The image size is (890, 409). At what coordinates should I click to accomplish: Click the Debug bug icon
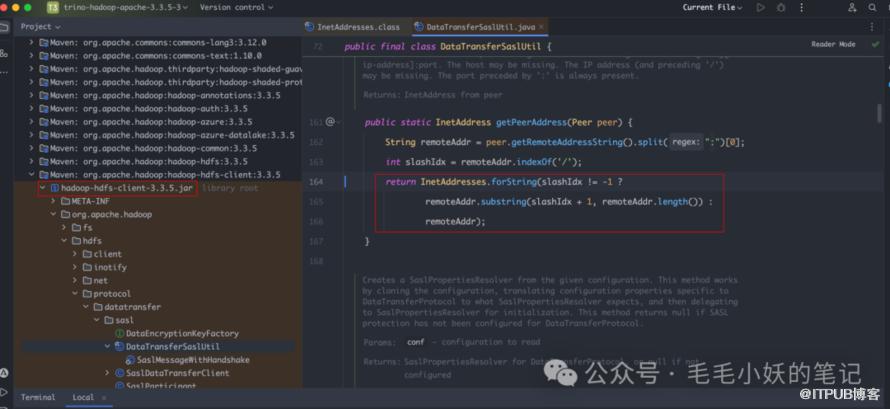tap(780, 7)
